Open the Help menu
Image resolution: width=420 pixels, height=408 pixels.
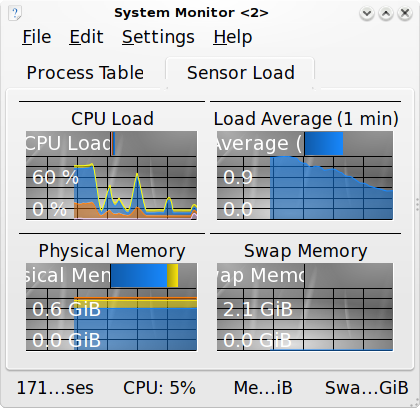[233, 37]
